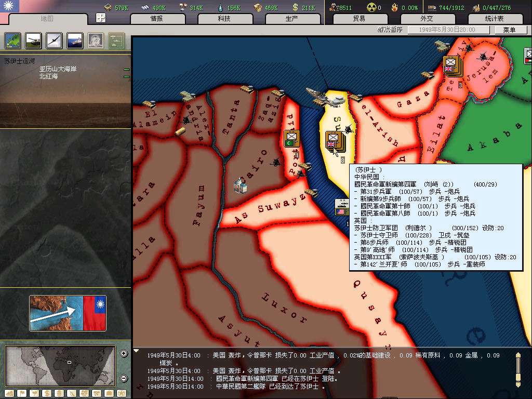This screenshot has height=399, width=532.
Task: Click log entry 中華民國第二艦隊 已经到达了苏伊士
Action: pos(270,387)
